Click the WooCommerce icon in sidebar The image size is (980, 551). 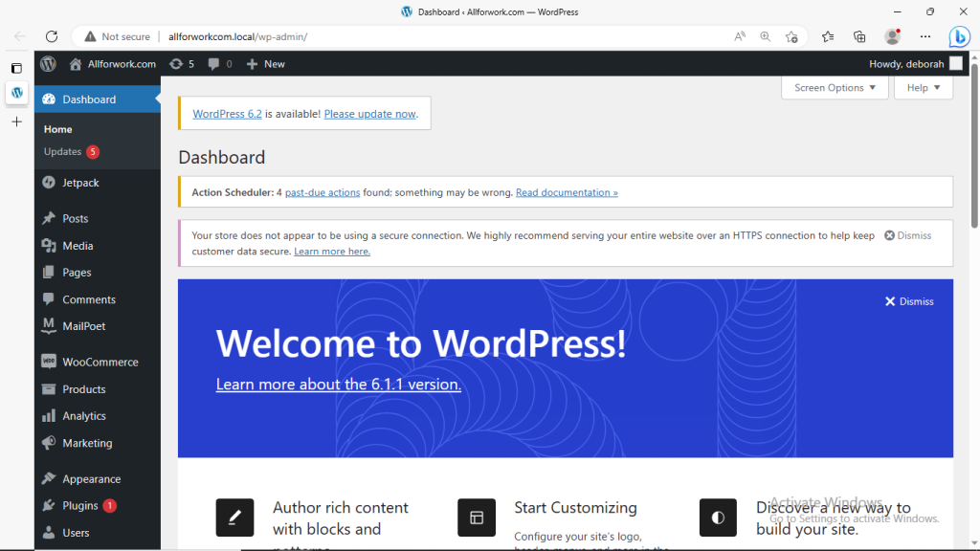(x=49, y=362)
